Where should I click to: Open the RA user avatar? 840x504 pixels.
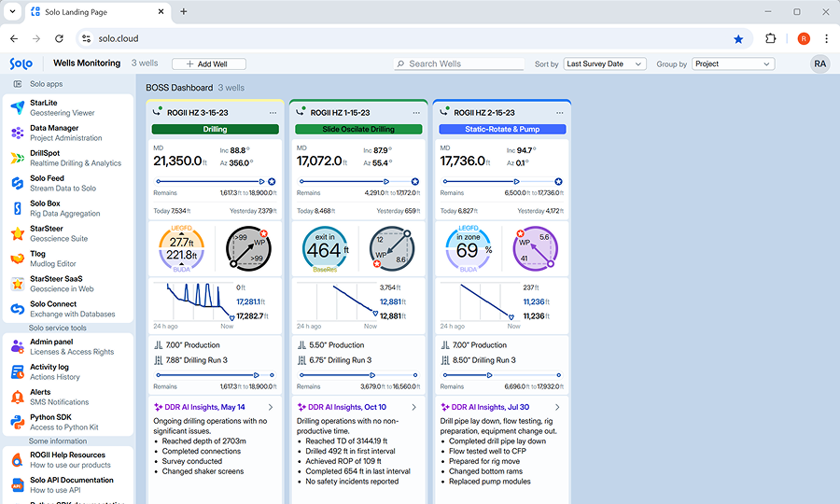(820, 63)
